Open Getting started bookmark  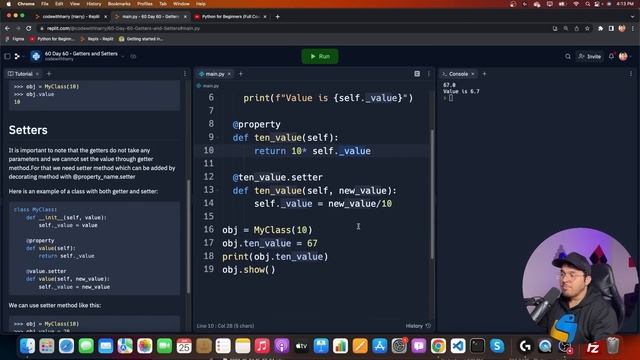click(x=141, y=39)
